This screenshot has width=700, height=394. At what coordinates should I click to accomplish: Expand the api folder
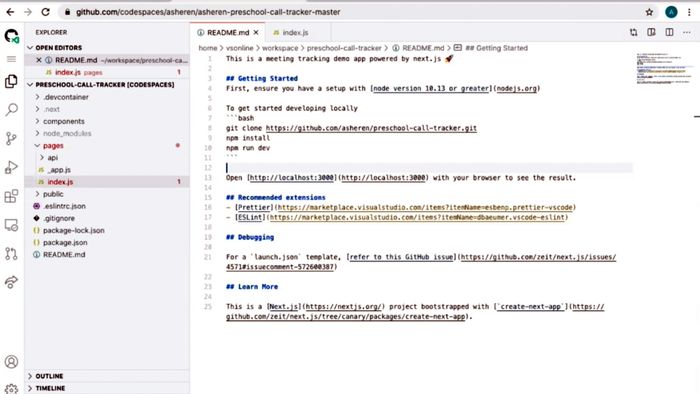coord(107,158)
